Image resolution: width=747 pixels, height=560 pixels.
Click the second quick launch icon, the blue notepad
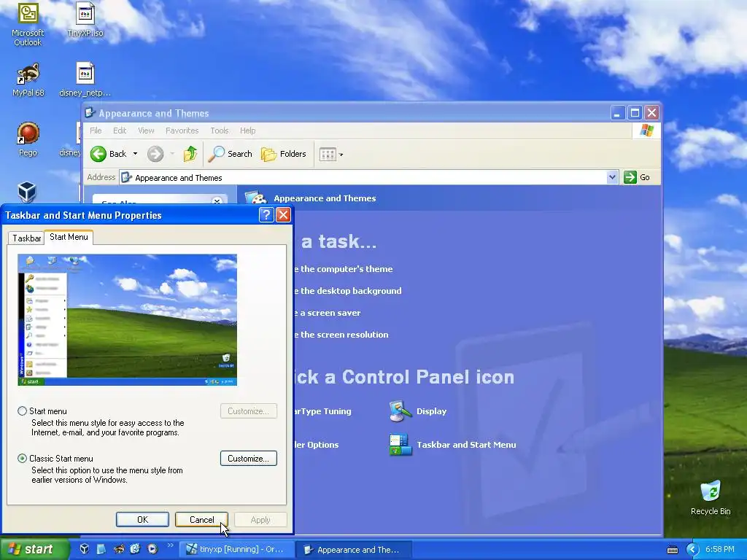pyautogui.click(x=101, y=549)
